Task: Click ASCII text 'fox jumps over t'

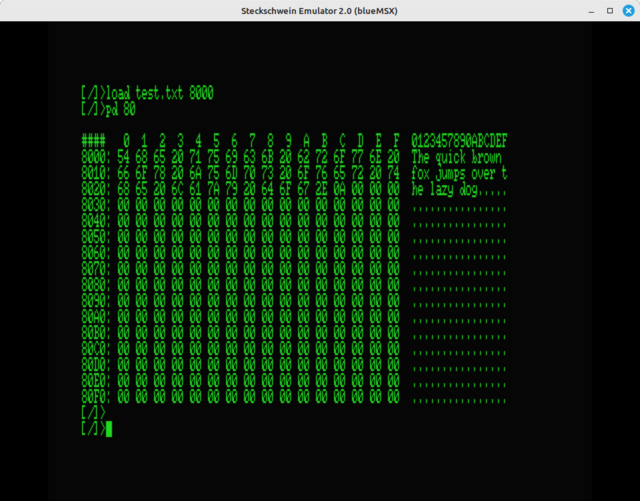Action: click(459, 174)
